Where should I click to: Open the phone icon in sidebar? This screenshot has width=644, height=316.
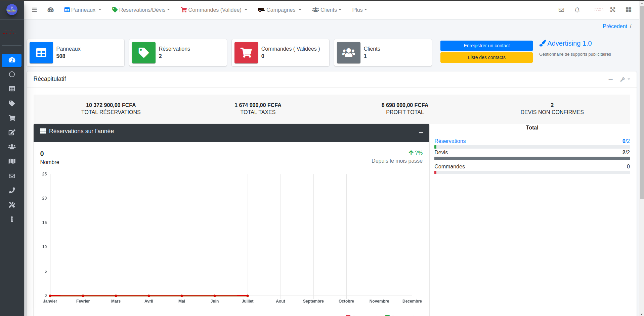(12, 190)
